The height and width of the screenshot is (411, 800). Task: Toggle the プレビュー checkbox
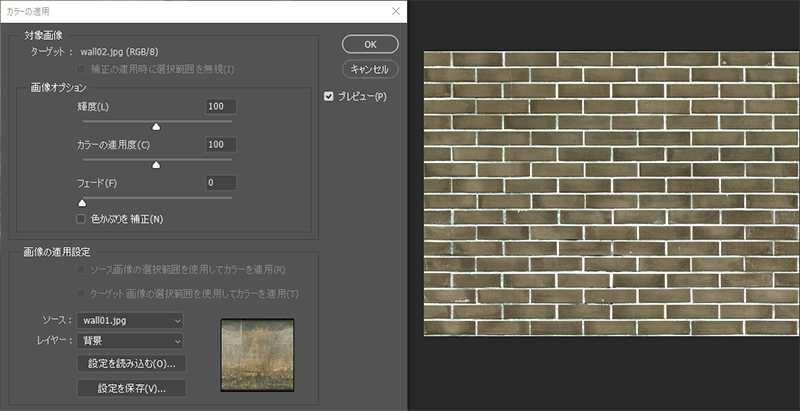329,97
